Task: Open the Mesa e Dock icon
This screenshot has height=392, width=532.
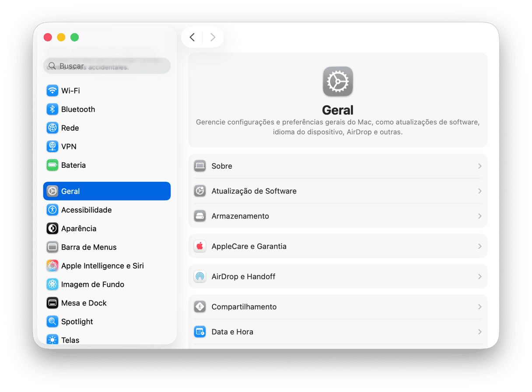Action: click(52, 303)
